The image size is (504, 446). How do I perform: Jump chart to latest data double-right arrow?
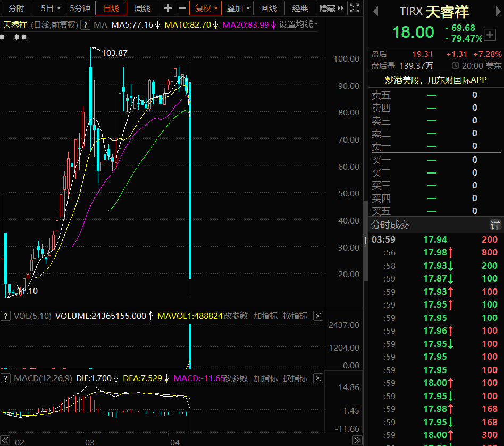pos(357,440)
